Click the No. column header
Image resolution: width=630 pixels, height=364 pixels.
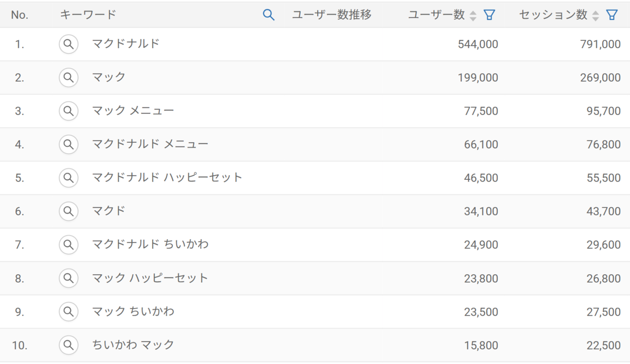click(x=19, y=15)
